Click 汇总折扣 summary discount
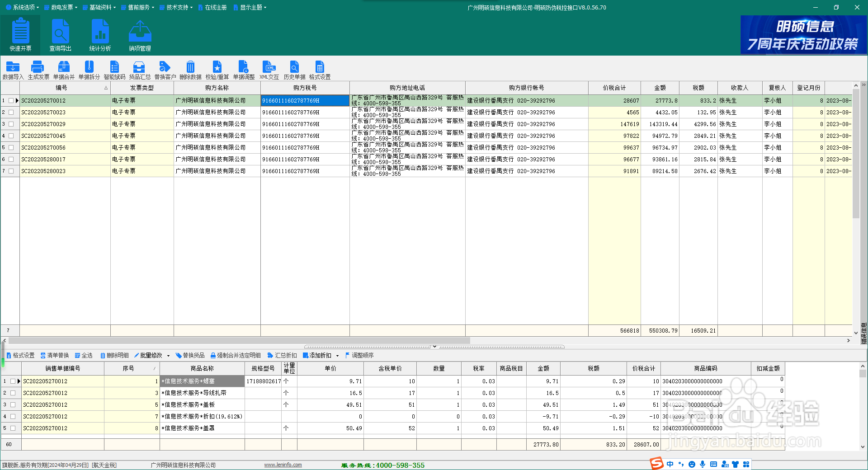Image resolution: width=868 pixels, height=470 pixels. pyautogui.click(x=282, y=356)
